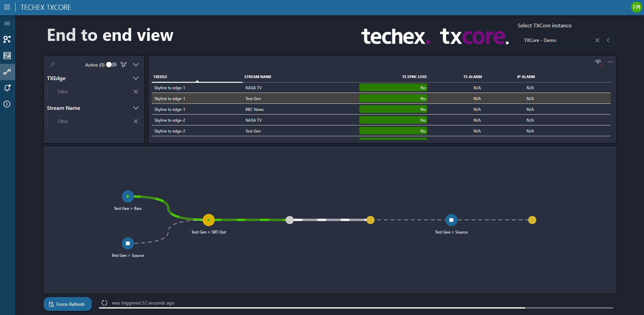Click the grey circle node on the path

(290, 220)
